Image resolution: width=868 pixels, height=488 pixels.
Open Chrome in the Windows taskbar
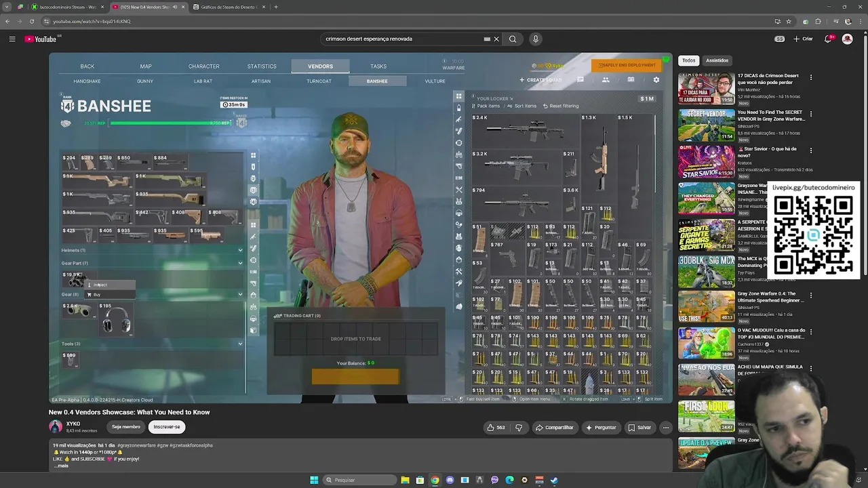[x=435, y=480]
